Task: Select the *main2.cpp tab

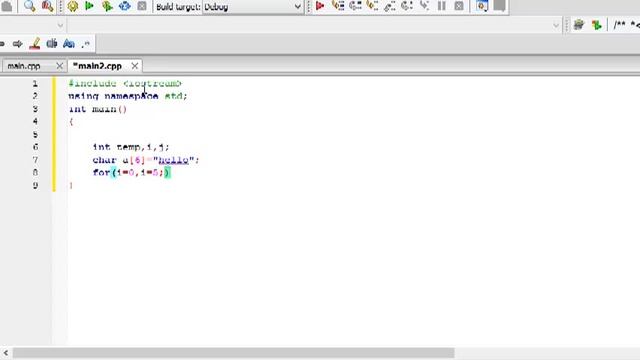Action: 98,66
